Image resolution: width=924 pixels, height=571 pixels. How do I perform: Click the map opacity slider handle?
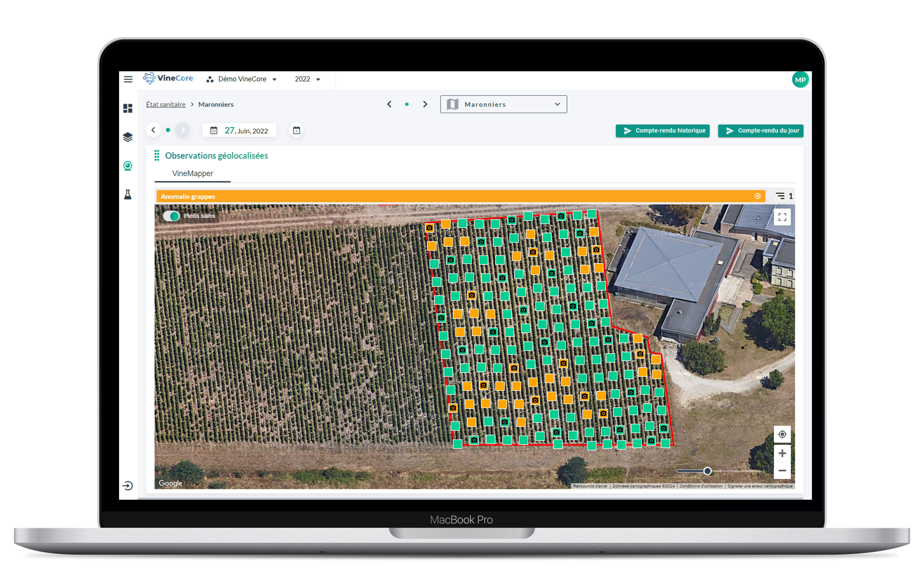pyautogui.click(x=707, y=471)
